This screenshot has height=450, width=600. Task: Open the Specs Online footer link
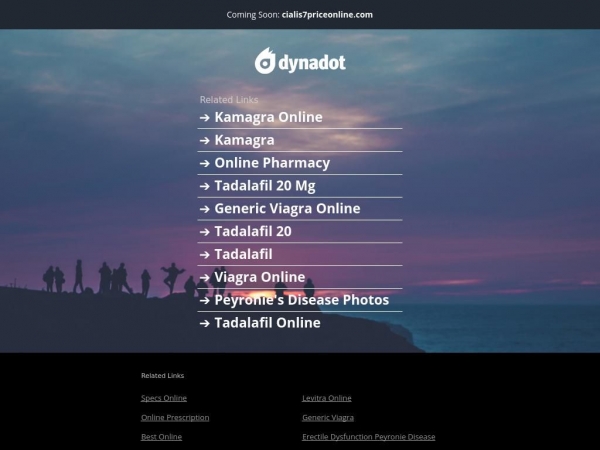[x=164, y=398]
